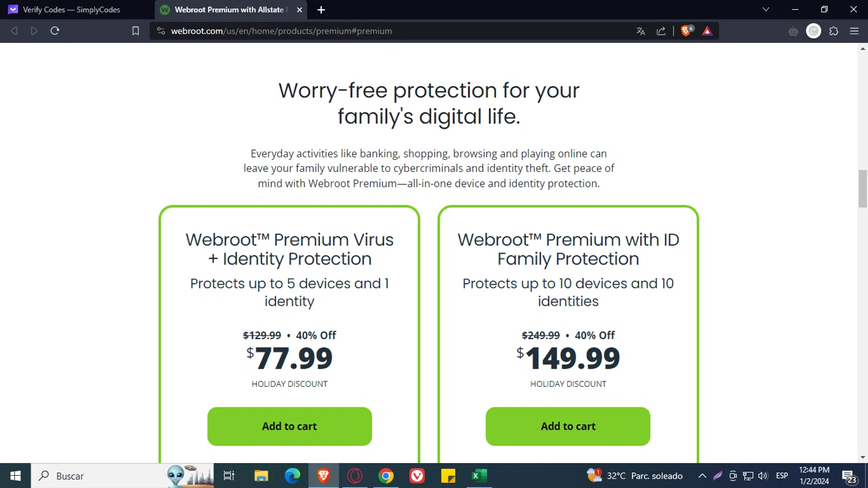Screen dimensions: 868x488
Task: Bookmark this page with the bookmark icon
Action: coord(135,31)
